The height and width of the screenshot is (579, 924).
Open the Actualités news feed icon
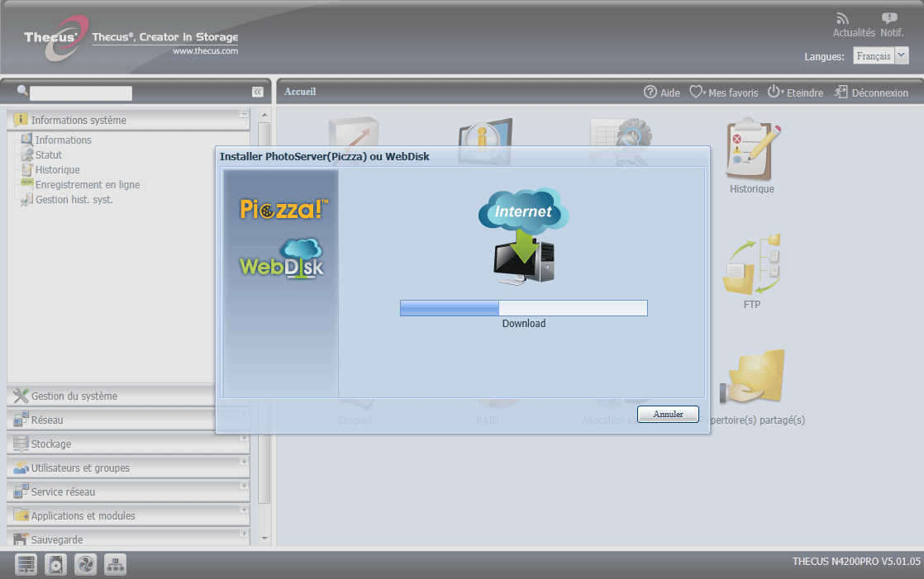click(x=843, y=19)
